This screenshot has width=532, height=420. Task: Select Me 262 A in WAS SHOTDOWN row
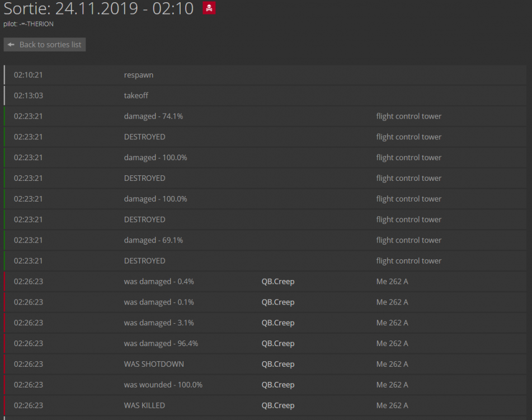coord(392,365)
